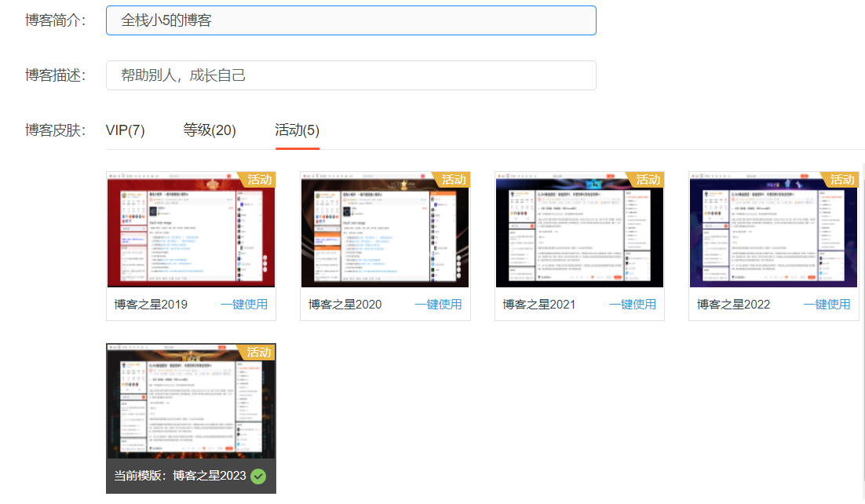Apply 博客之星2020 with 一键使用
This screenshot has width=865, height=504.
[x=438, y=304]
